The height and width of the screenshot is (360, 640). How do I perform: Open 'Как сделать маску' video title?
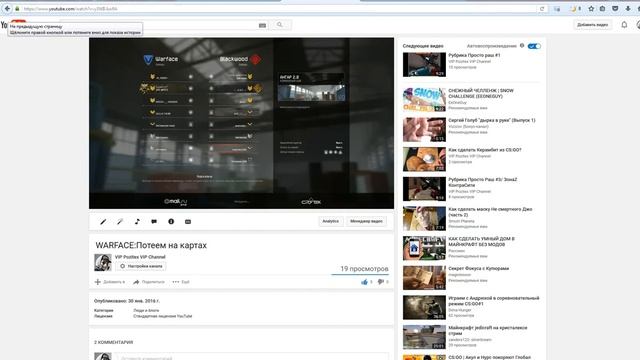(490, 212)
